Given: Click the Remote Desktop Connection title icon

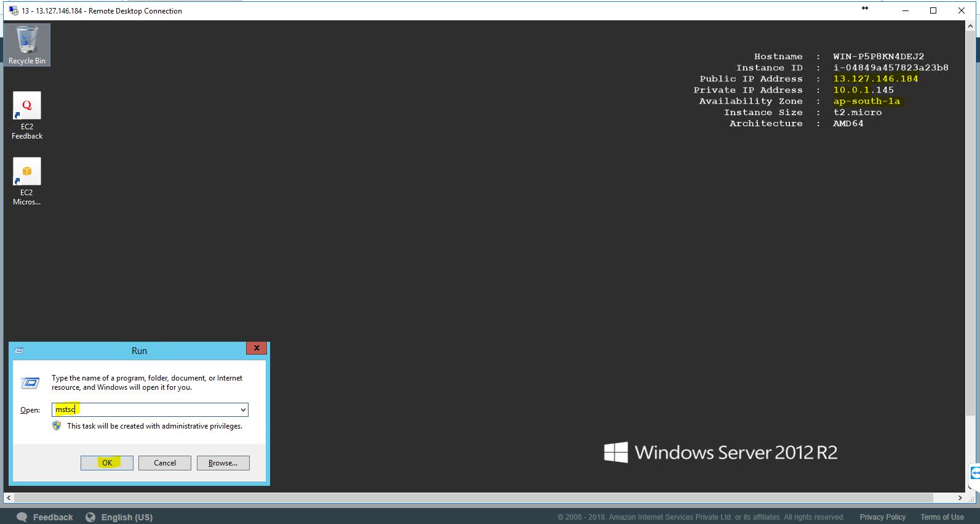Looking at the screenshot, I should coord(13,10).
